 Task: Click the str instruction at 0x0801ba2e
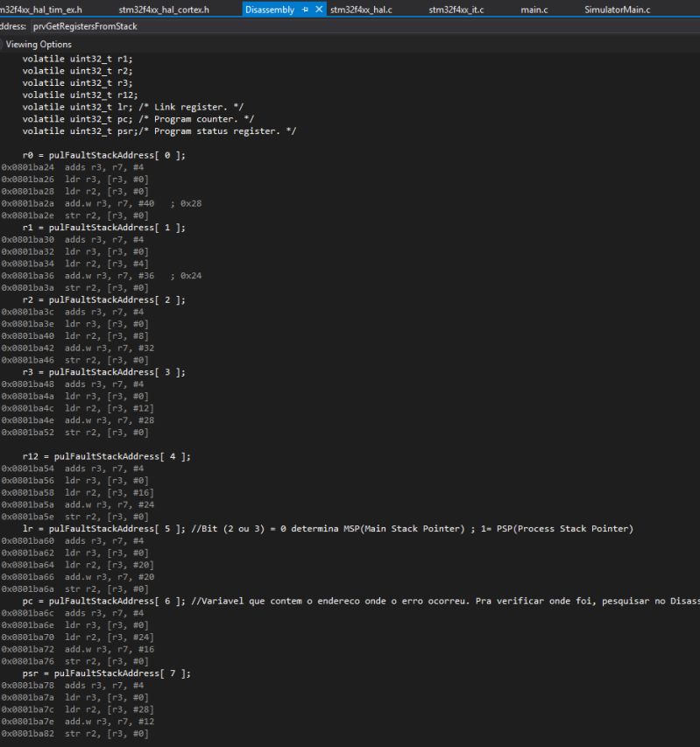[x=74, y=215]
